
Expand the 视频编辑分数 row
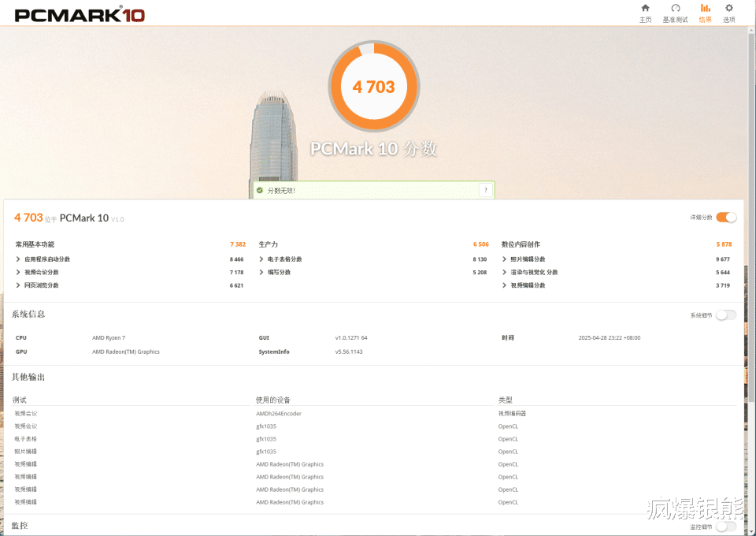click(x=504, y=285)
